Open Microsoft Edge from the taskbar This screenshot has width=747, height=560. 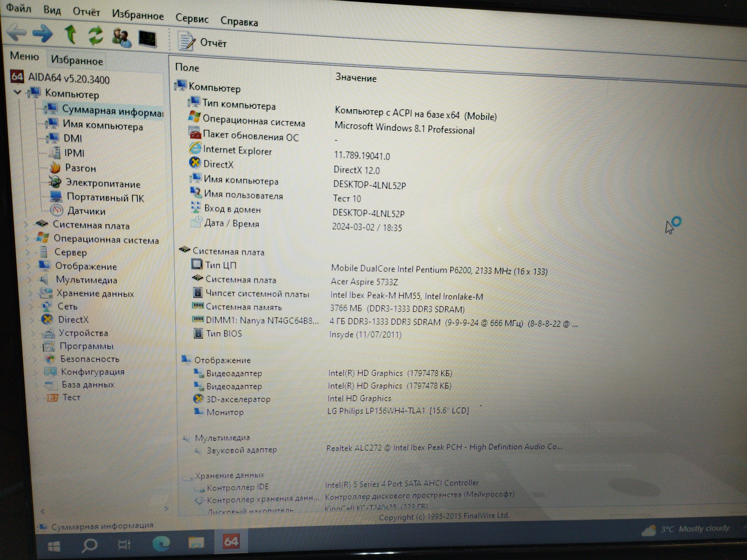[x=161, y=543]
